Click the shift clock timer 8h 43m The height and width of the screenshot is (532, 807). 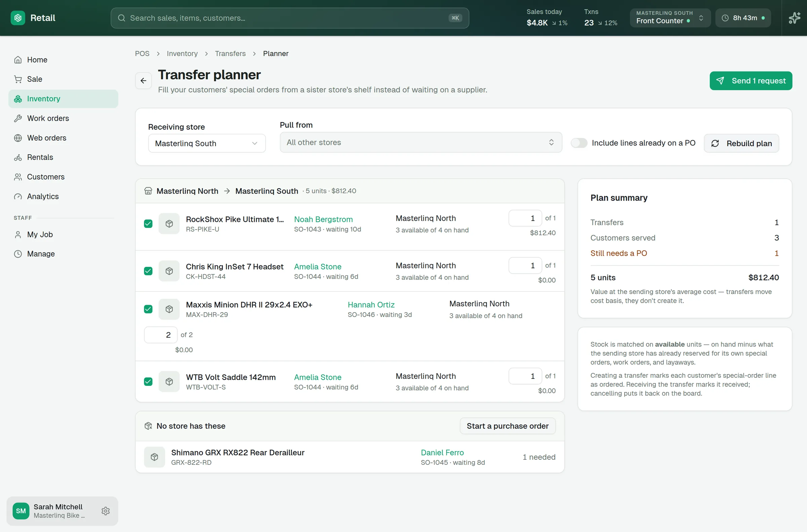(743, 18)
